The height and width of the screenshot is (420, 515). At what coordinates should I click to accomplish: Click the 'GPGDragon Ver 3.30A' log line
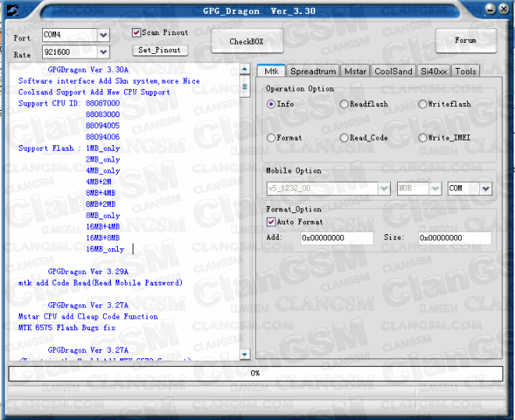pyautogui.click(x=88, y=69)
